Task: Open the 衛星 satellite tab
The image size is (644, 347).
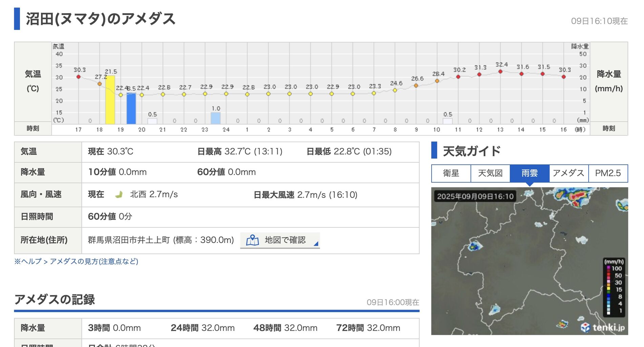Action: [x=451, y=173]
